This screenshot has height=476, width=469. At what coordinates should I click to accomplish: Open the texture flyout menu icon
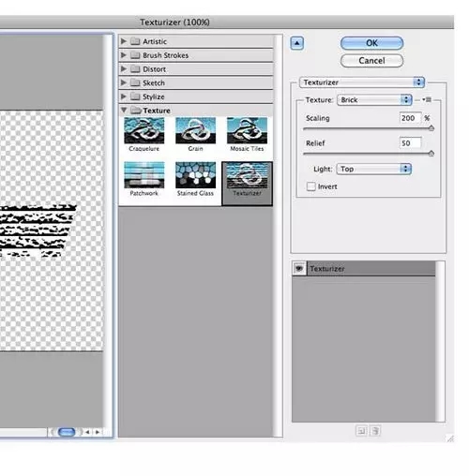(x=427, y=99)
